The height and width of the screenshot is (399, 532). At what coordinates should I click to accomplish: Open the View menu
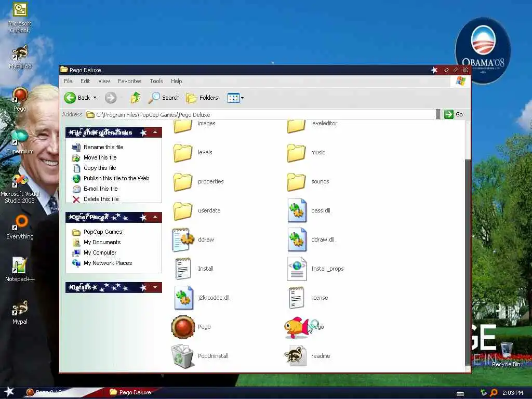104,81
